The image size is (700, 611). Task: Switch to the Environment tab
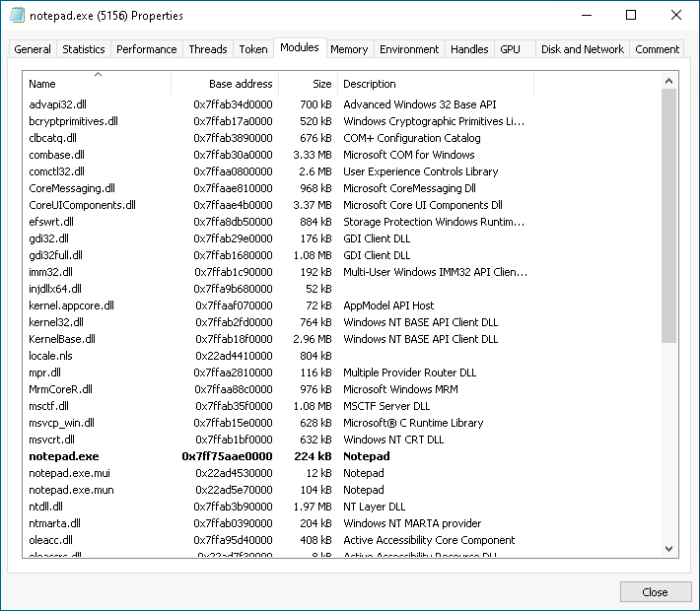click(409, 49)
